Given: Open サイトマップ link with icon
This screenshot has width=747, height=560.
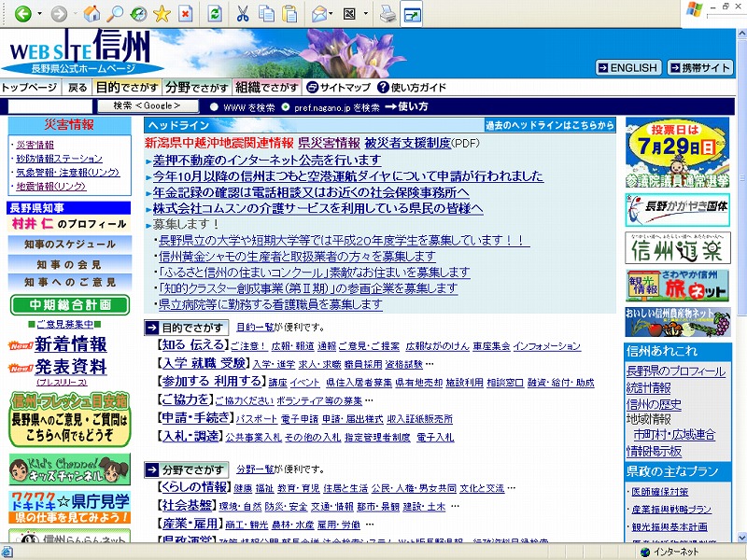Looking at the screenshot, I should pos(339,87).
